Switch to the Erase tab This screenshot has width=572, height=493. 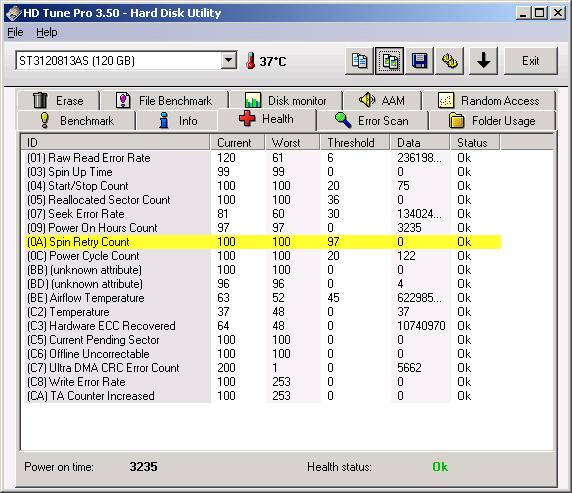pyautogui.click(x=58, y=100)
